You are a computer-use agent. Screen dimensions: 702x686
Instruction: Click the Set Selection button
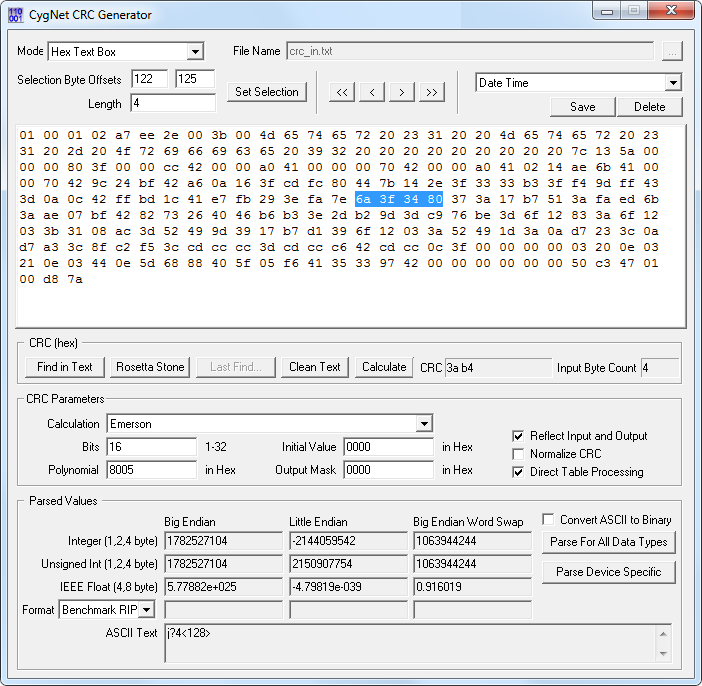(x=267, y=92)
